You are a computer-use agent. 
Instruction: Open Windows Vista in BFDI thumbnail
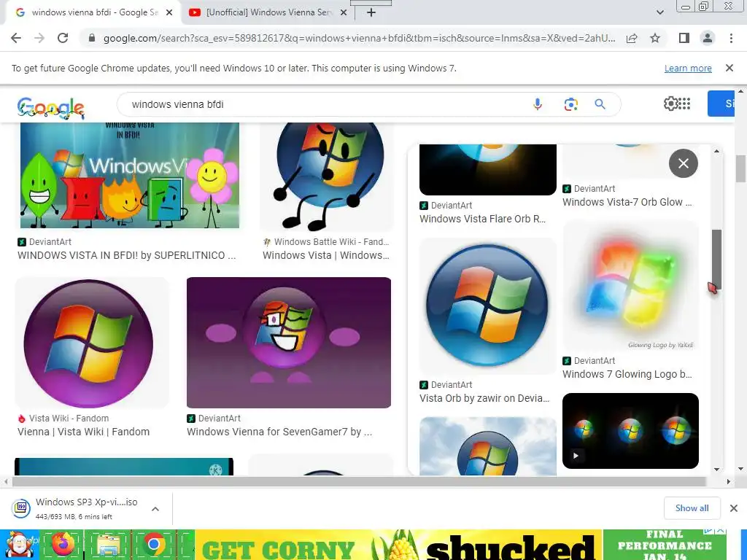130,175
